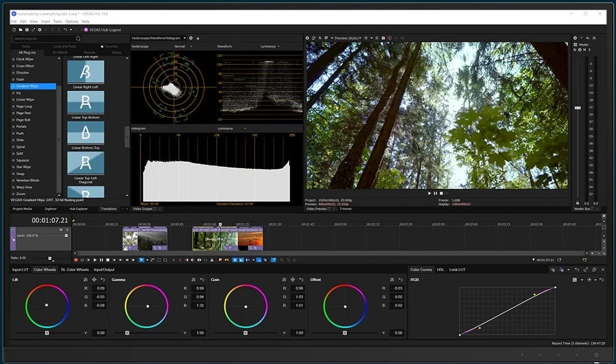The height and width of the screenshot is (364, 616).
Task: Solo the track using the S button
Action: [68, 229]
